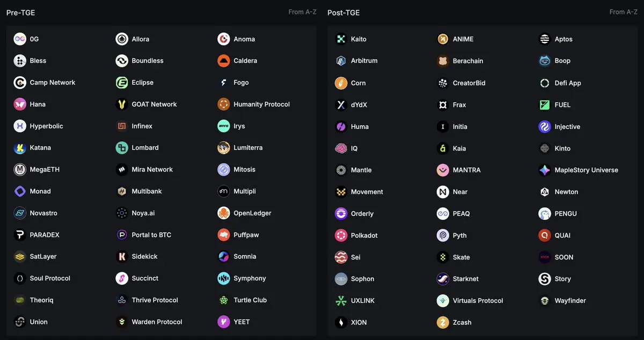Click the 0G project icon

(20, 39)
